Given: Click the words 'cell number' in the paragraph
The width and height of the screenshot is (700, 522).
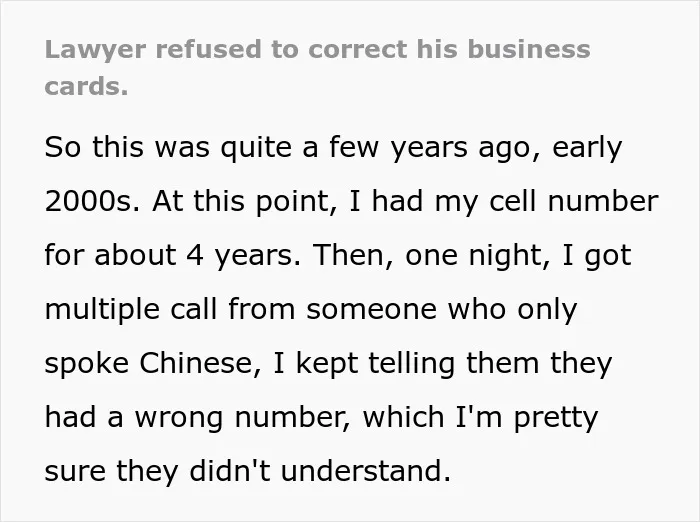Looking at the screenshot, I should point(574,201).
